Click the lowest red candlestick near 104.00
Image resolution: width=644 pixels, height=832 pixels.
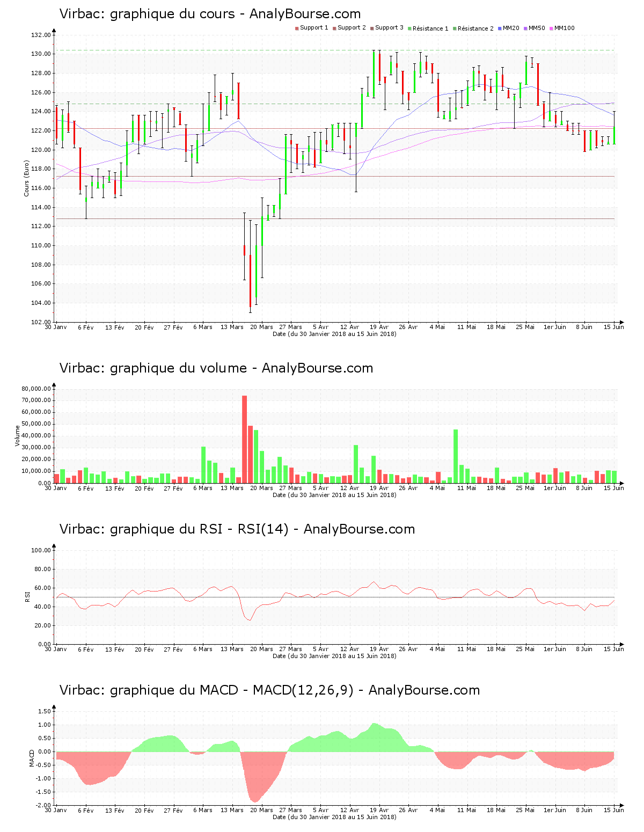click(250, 281)
